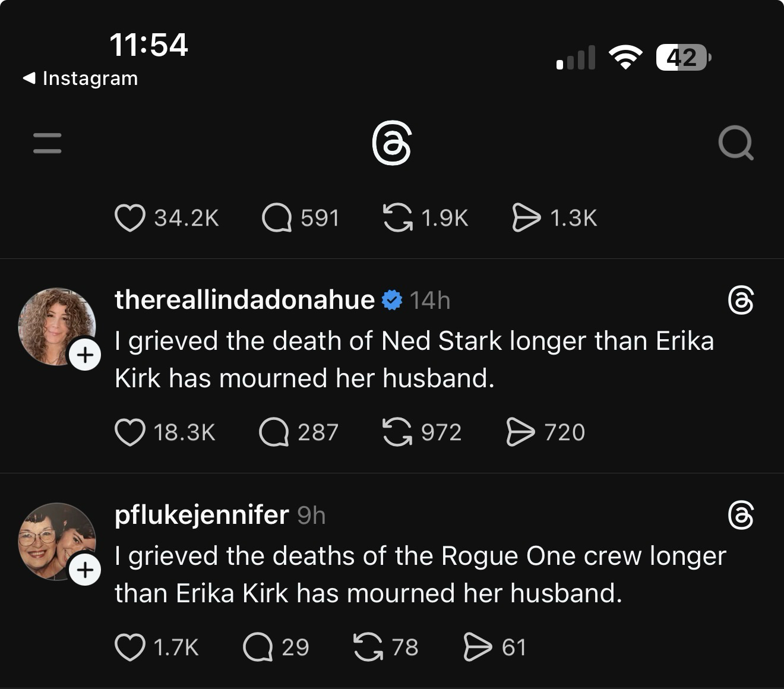Follow pflukejennifer via plus badge
784x689 pixels.
[85, 570]
